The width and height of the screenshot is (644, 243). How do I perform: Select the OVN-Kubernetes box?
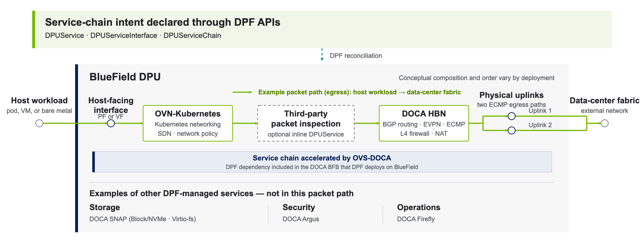click(188, 123)
